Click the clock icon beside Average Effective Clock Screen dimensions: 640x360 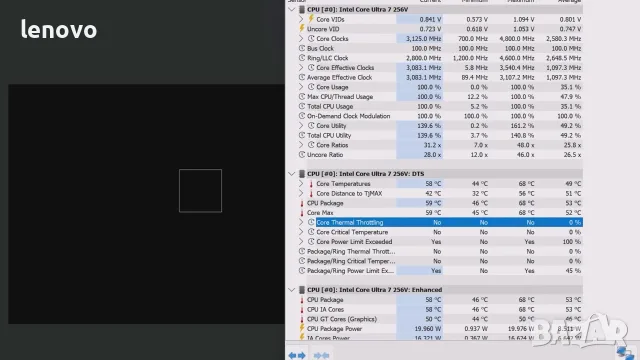pos(302,77)
